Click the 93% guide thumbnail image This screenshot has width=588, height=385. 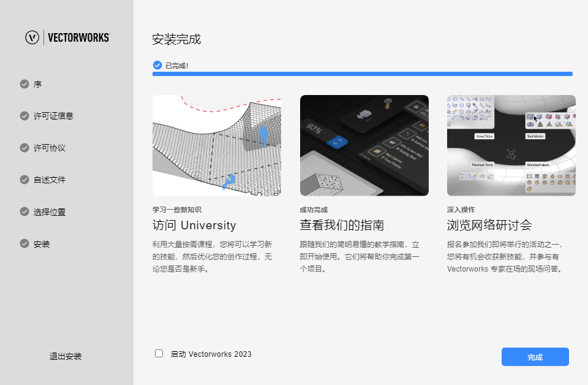(x=364, y=145)
